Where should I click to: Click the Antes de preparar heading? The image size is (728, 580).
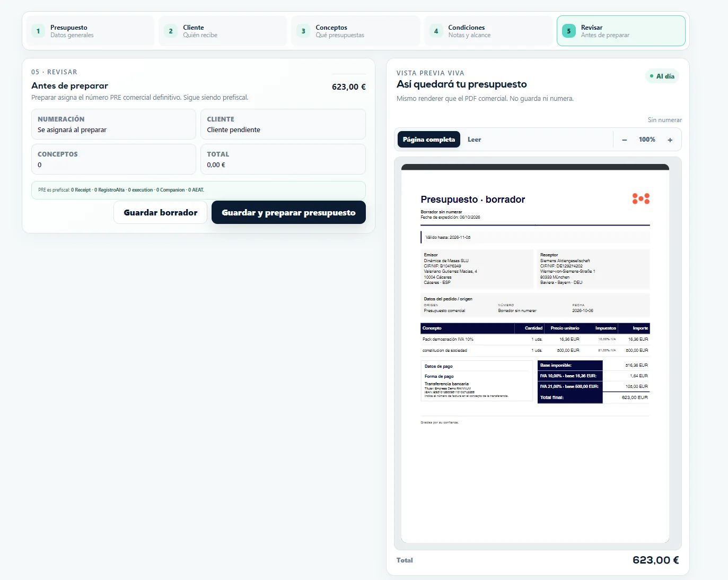69,86
